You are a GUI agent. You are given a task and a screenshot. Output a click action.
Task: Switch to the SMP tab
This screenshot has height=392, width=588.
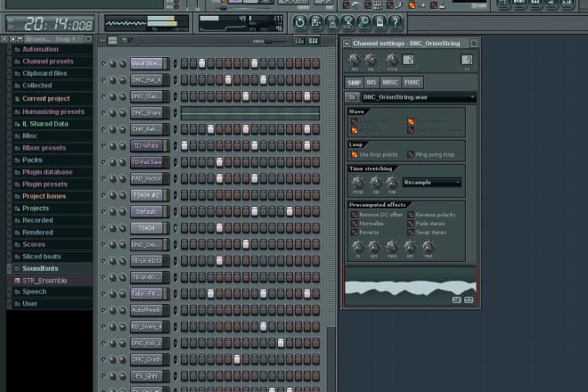(354, 83)
